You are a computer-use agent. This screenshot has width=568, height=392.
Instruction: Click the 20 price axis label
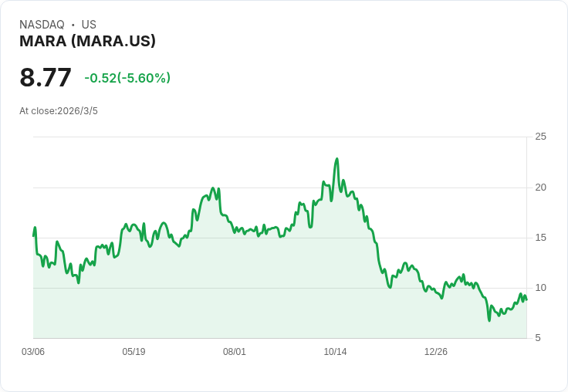[x=541, y=188]
